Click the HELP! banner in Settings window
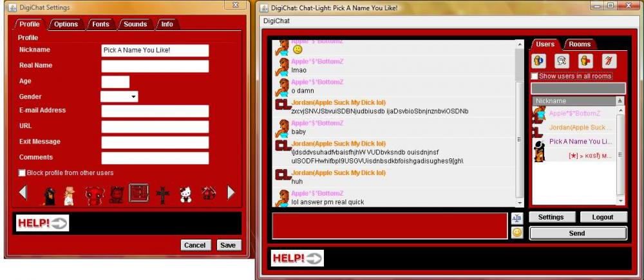644x280 pixels. click(x=43, y=223)
